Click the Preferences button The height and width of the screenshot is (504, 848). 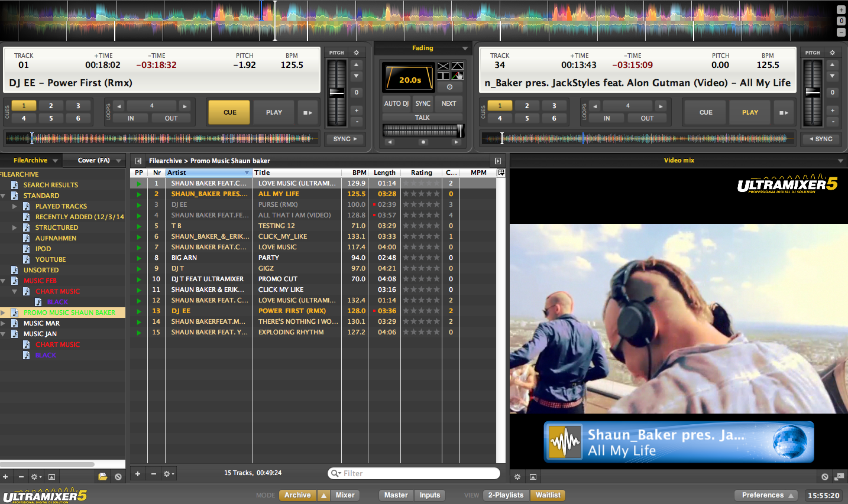[762, 495]
